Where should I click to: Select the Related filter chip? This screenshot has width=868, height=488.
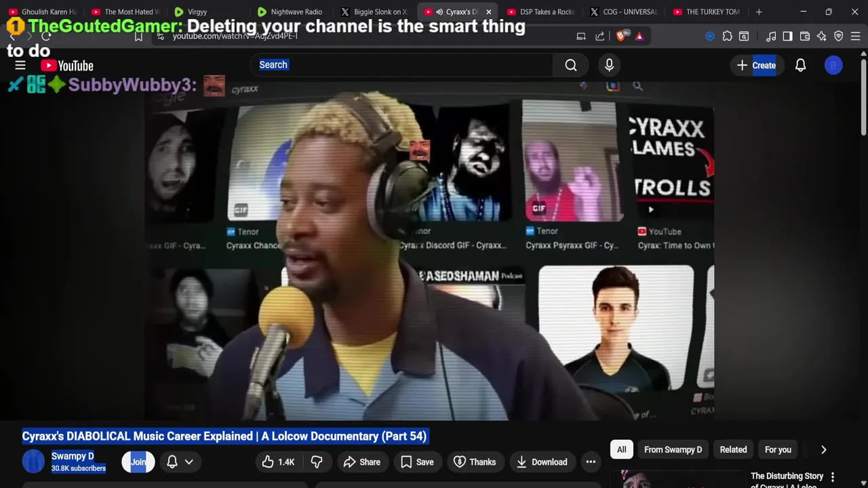(733, 449)
